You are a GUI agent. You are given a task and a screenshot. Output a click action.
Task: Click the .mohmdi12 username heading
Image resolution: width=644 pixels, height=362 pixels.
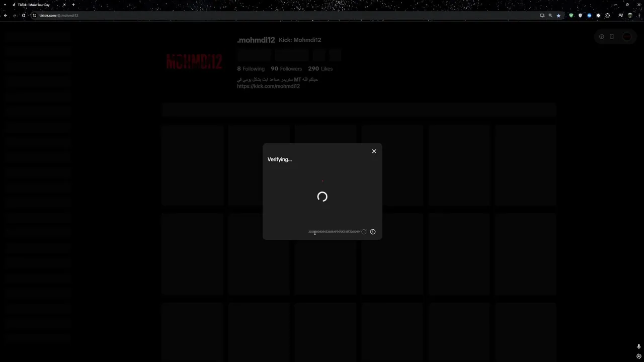click(x=256, y=40)
